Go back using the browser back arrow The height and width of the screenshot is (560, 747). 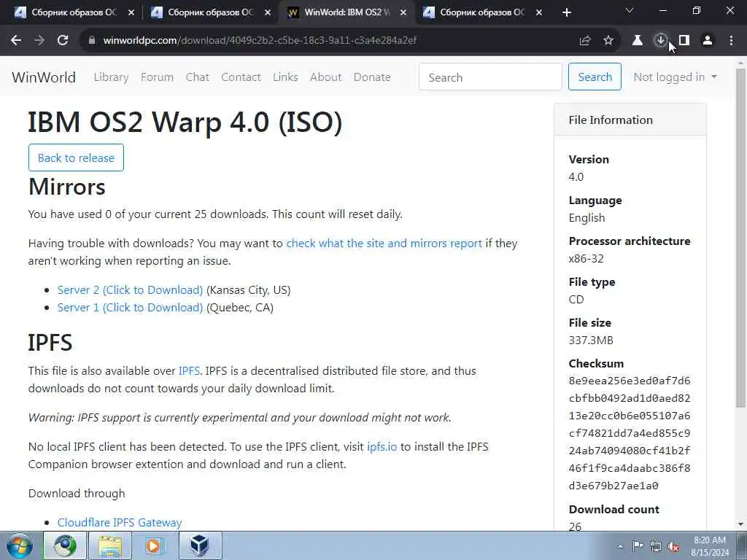click(x=16, y=41)
